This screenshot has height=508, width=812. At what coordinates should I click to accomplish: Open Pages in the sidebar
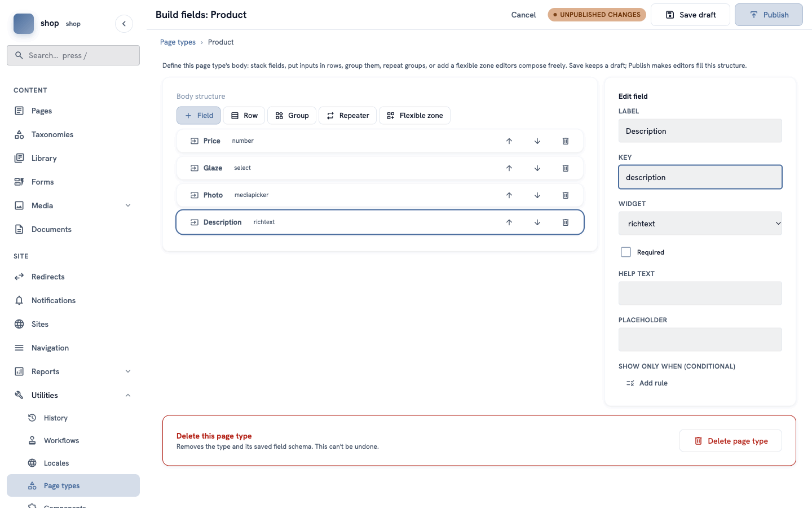(x=73, y=111)
